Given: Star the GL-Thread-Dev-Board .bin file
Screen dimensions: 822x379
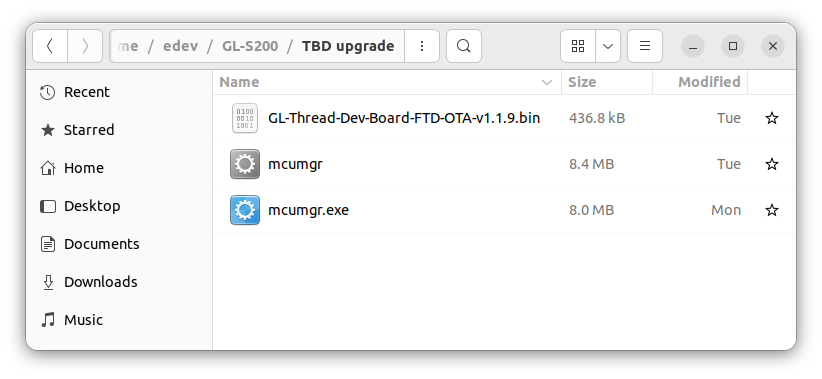Looking at the screenshot, I should (772, 118).
